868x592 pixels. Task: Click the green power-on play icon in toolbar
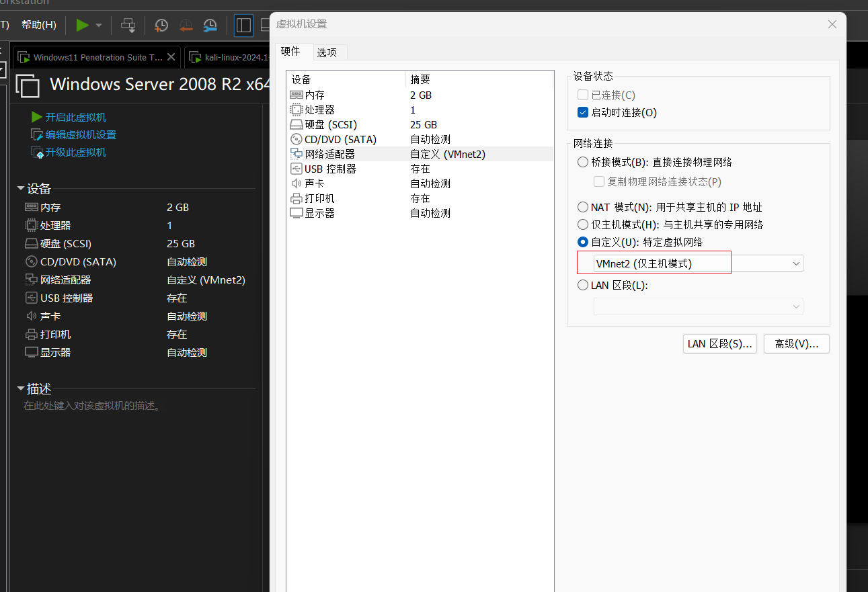click(x=82, y=26)
